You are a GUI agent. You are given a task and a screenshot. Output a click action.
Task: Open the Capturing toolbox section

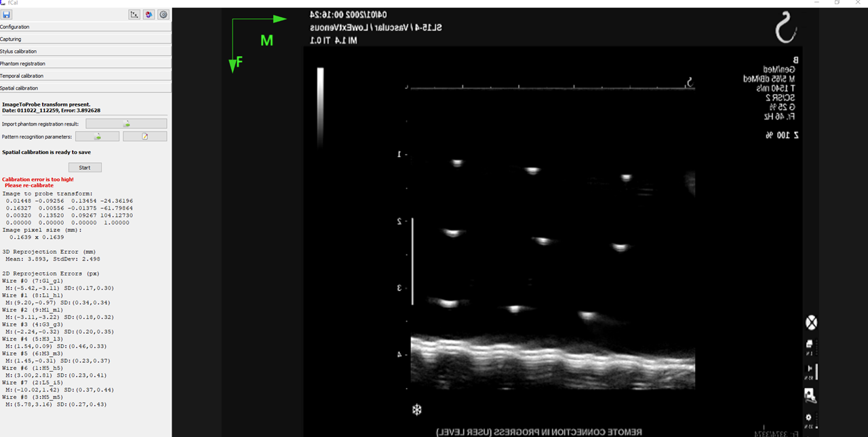(85, 39)
